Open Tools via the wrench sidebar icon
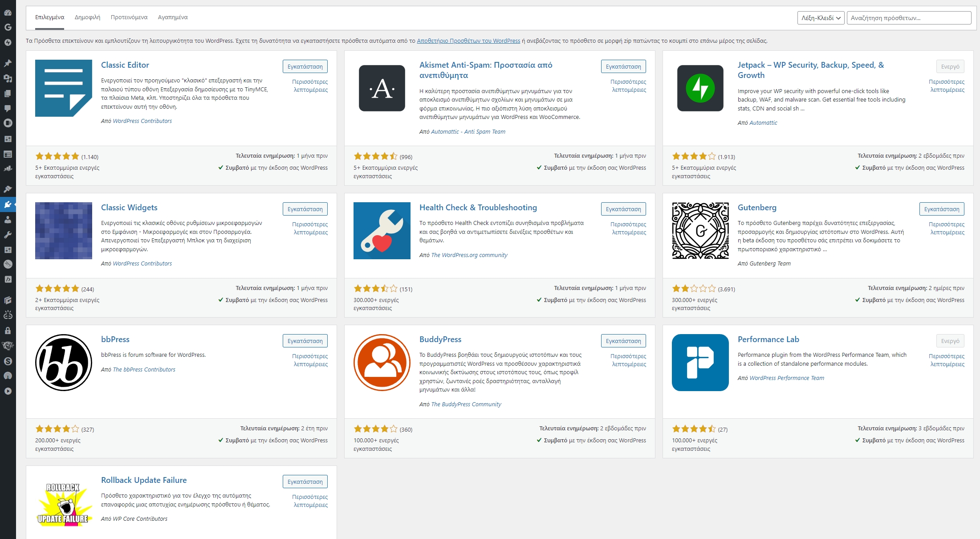980x539 pixels. coord(8,235)
